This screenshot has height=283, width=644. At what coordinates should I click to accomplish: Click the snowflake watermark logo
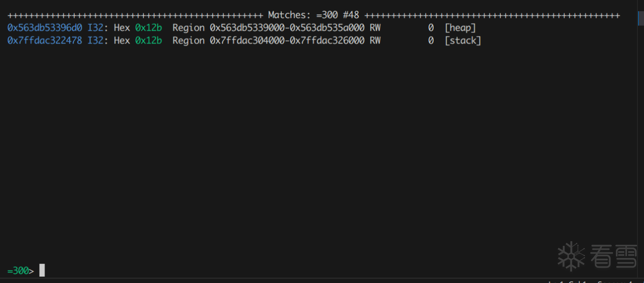[x=571, y=256]
